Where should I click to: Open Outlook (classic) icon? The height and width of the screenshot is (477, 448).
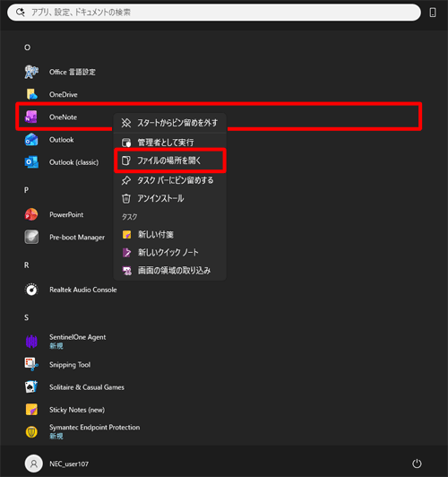coord(31,162)
